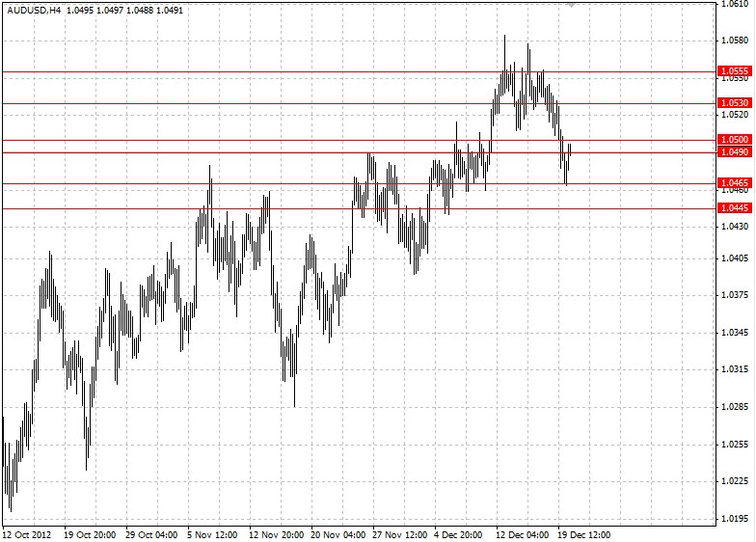Click the red 1.0490 price level label

click(735, 152)
